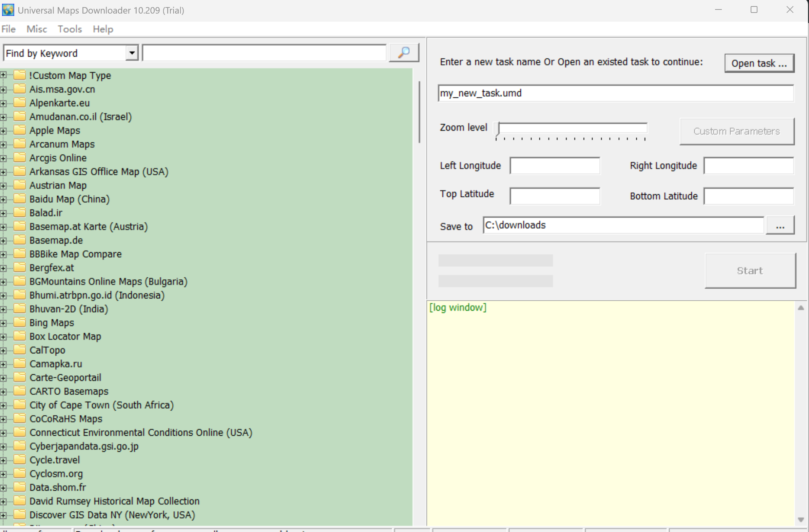Select BGMountains Online Maps (Bulgaria) item
Viewport: 809px width, 532px height.
(x=108, y=282)
